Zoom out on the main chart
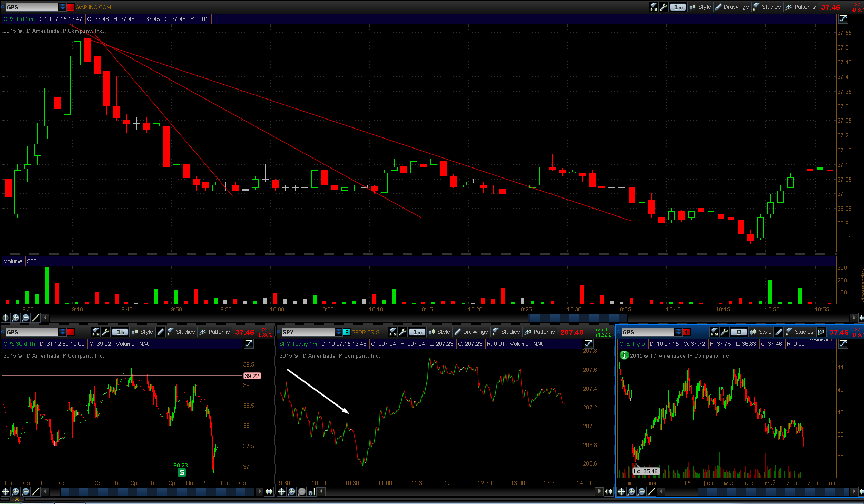This screenshot has height=504, width=864. coord(26,318)
